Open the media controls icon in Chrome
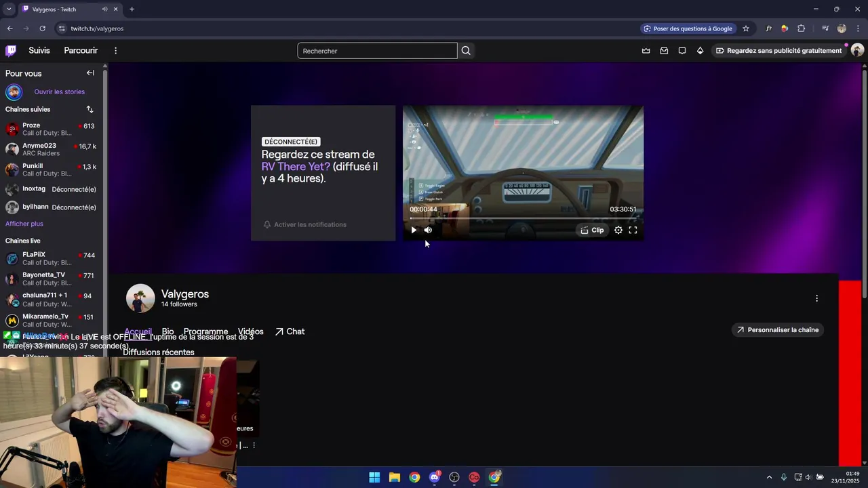This screenshot has height=488, width=868. pos(825,28)
